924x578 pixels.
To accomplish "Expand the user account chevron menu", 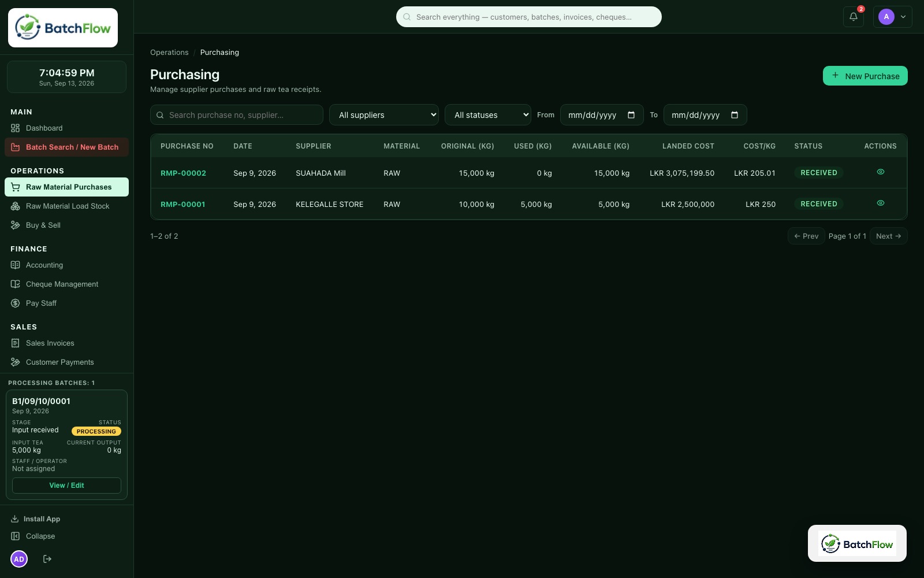I will tap(903, 17).
